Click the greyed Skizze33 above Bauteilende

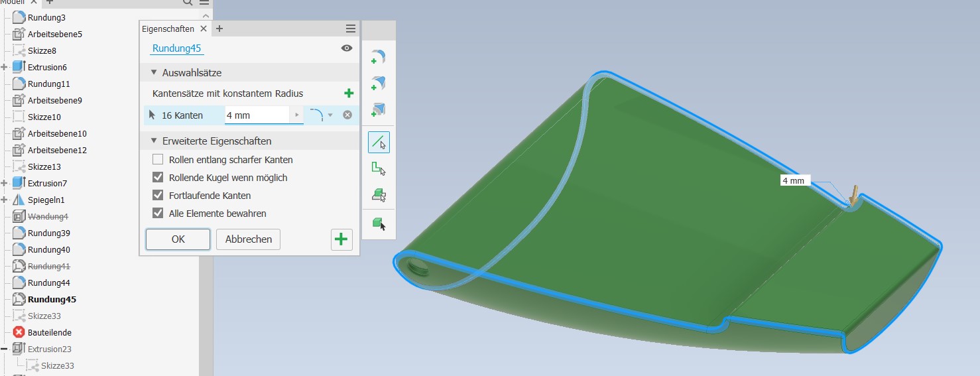point(44,316)
